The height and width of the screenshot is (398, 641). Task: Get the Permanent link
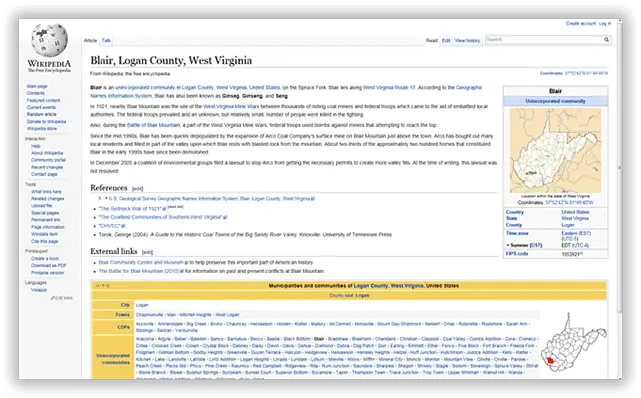tap(46, 220)
